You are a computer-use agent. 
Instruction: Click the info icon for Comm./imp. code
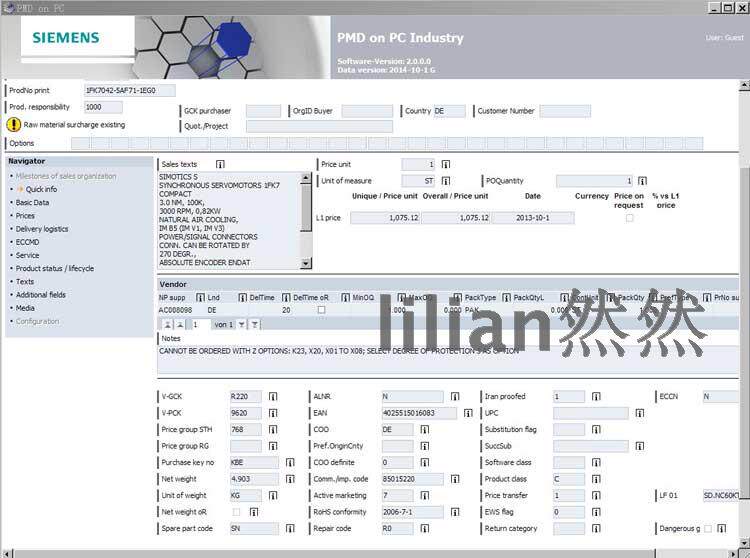click(x=455, y=479)
